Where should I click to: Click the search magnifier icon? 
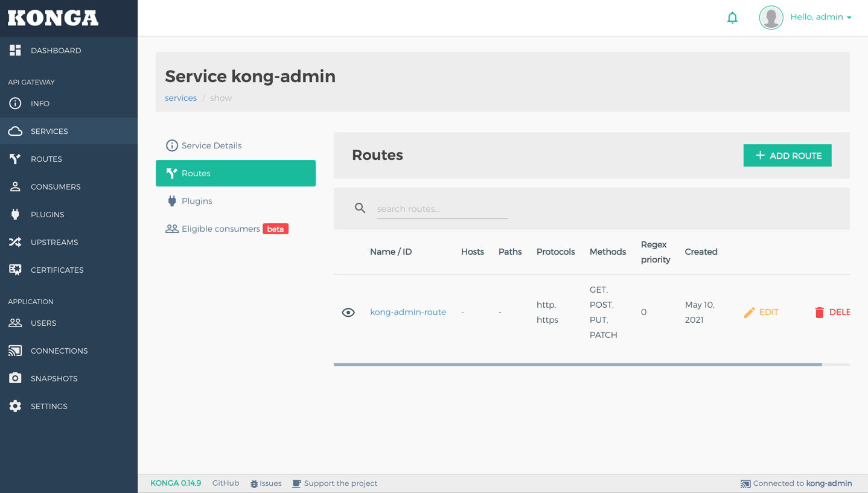360,208
